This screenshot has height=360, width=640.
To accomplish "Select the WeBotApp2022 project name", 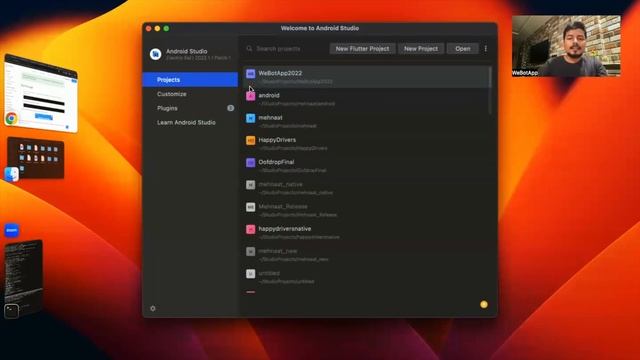I will 280,73.
